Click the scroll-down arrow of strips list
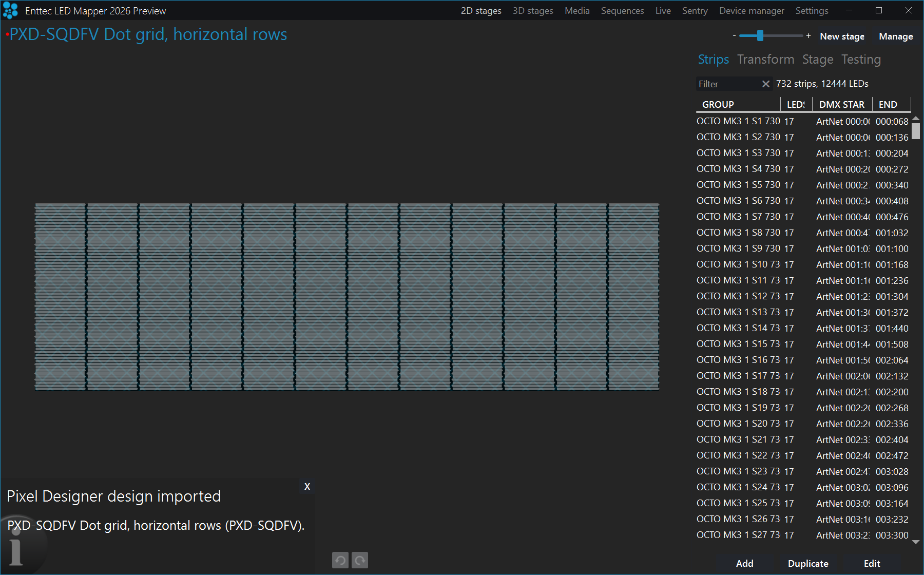924x575 pixels. pyautogui.click(x=916, y=542)
